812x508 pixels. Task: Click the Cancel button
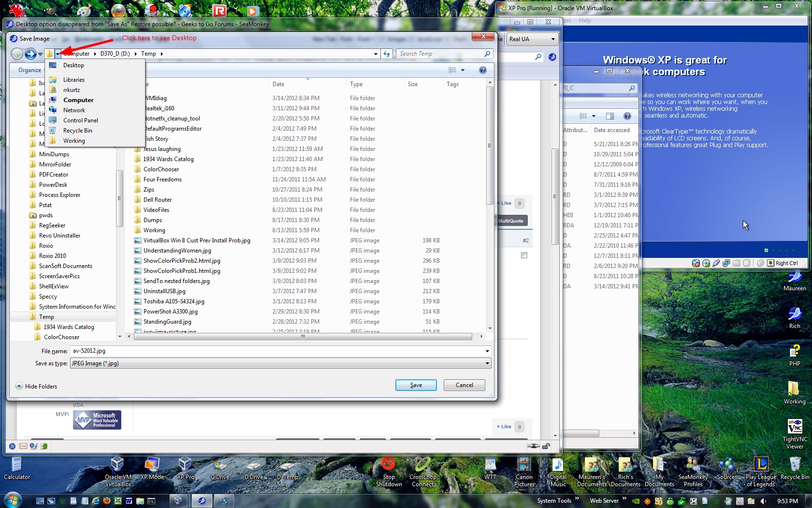point(464,385)
